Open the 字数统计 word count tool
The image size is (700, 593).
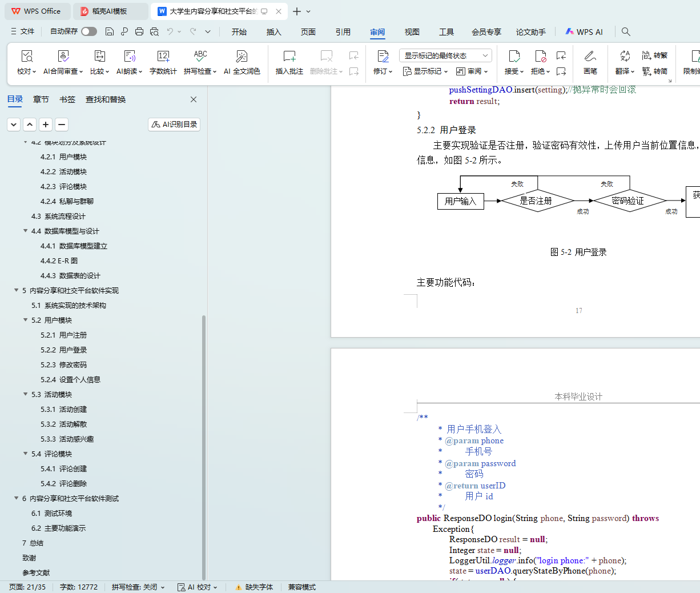(163, 57)
